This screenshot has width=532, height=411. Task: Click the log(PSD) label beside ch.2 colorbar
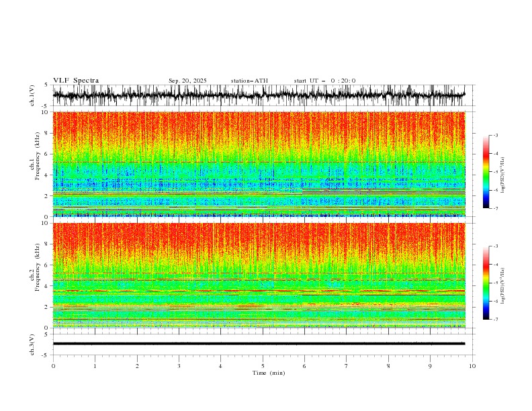pyautogui.click(x=503, y=285)
